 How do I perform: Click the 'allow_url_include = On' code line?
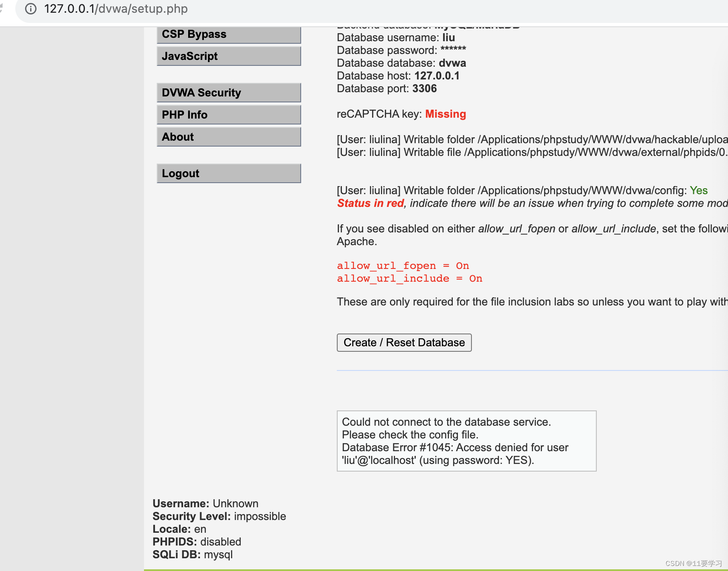(x=409, y=278)
